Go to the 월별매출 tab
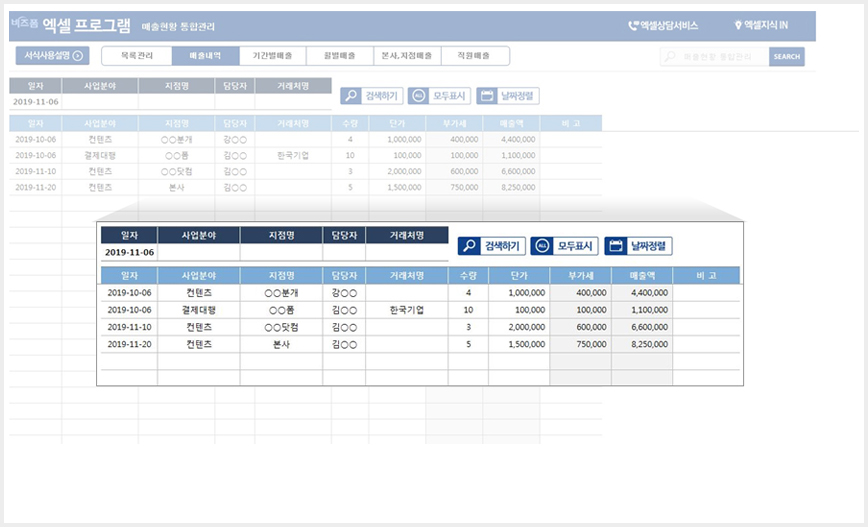 coord(340,56)
